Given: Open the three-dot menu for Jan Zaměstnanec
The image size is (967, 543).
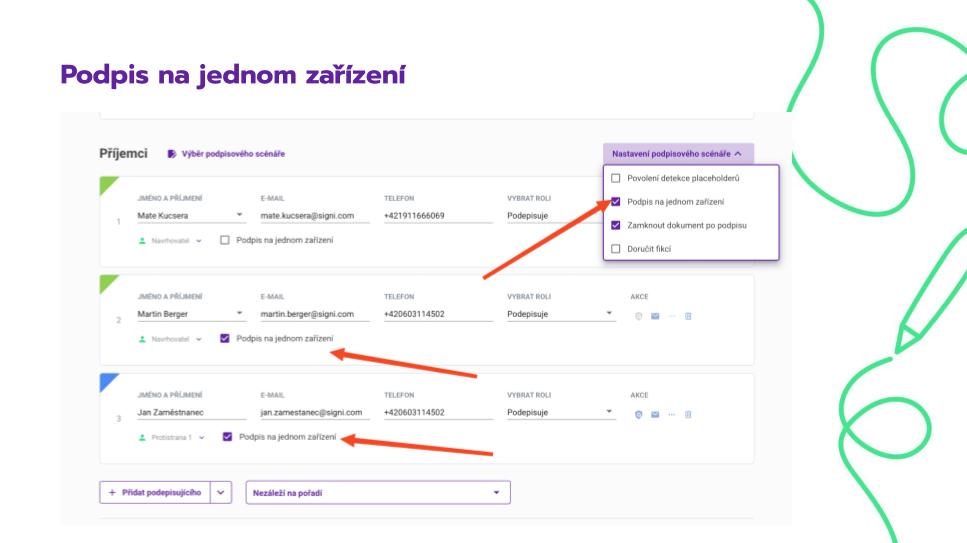Looking at the screenshot, I should pyautogui.click(x=672, y=414).
